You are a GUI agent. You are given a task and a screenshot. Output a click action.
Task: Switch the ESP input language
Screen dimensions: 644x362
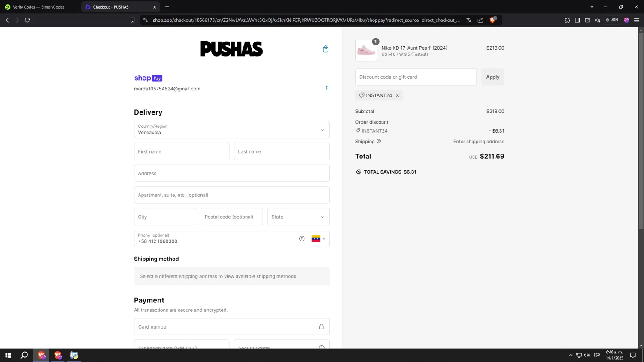point(597,355)
